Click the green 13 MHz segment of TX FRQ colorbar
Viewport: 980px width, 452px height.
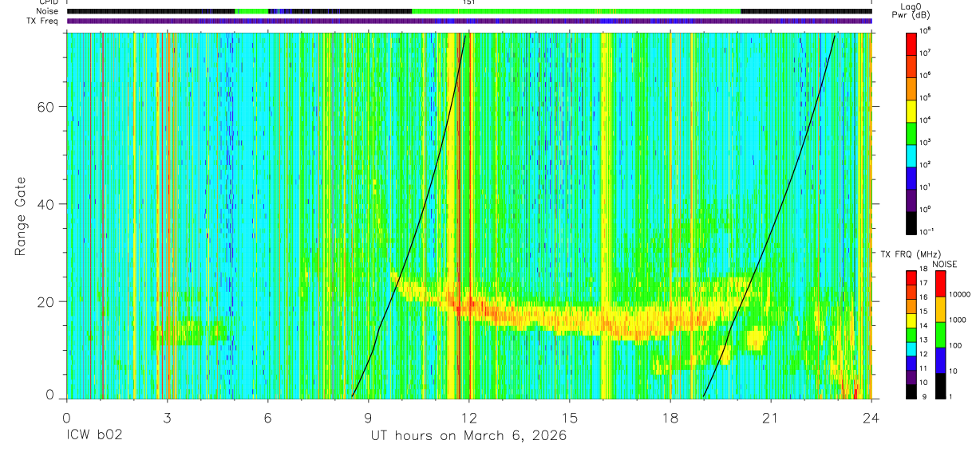(x=911, y=335)
